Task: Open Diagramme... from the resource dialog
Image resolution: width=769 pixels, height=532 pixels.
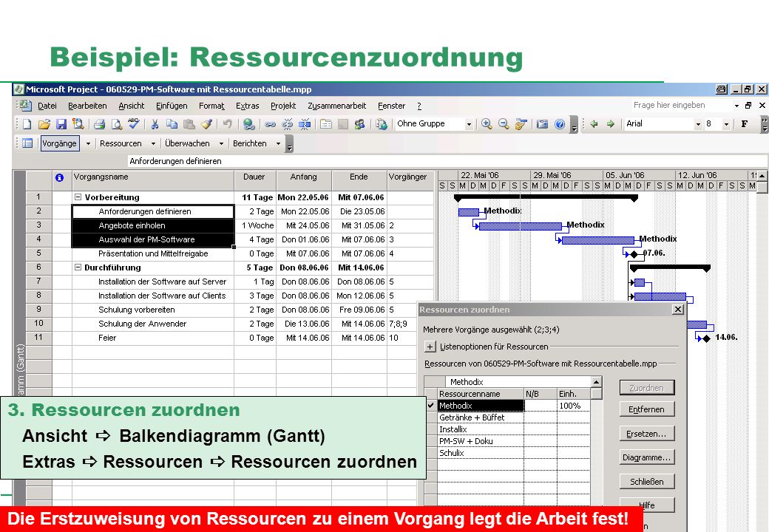Action: (646, 457)
